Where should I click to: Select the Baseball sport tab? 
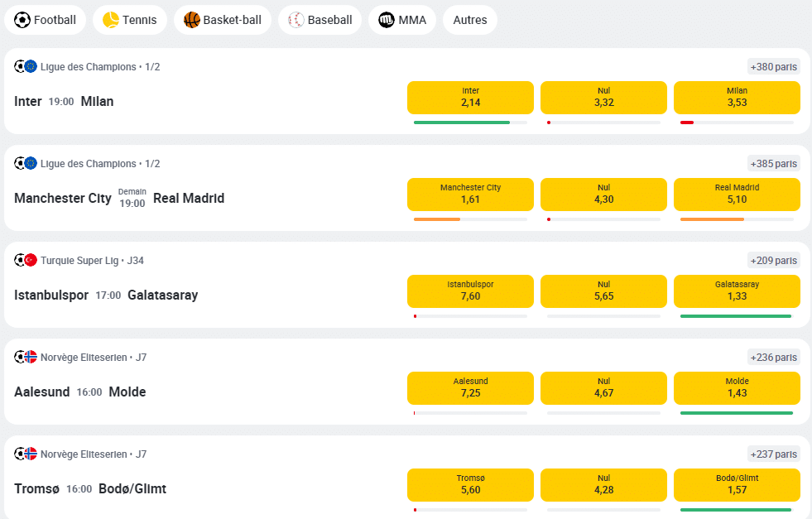(x=320, y=20)
